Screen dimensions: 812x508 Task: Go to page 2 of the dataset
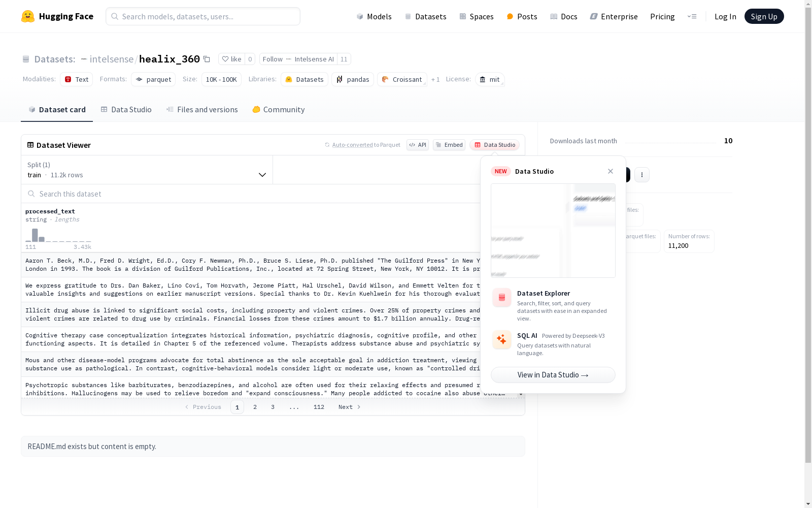coord(255,407)
